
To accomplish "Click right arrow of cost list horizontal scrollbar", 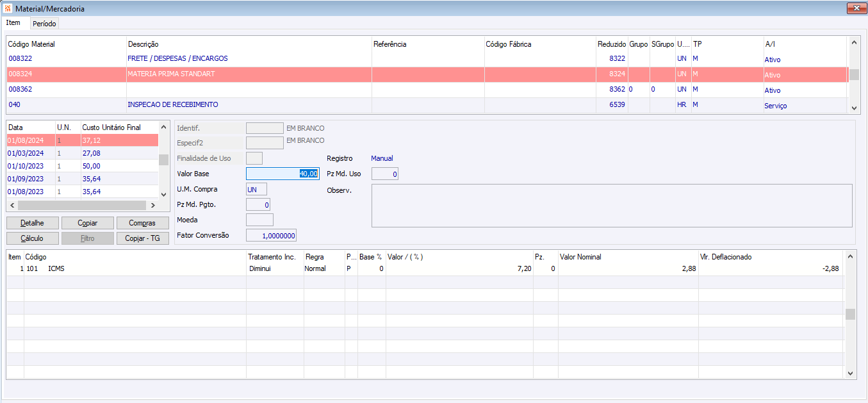I will (x=152, y=205).
